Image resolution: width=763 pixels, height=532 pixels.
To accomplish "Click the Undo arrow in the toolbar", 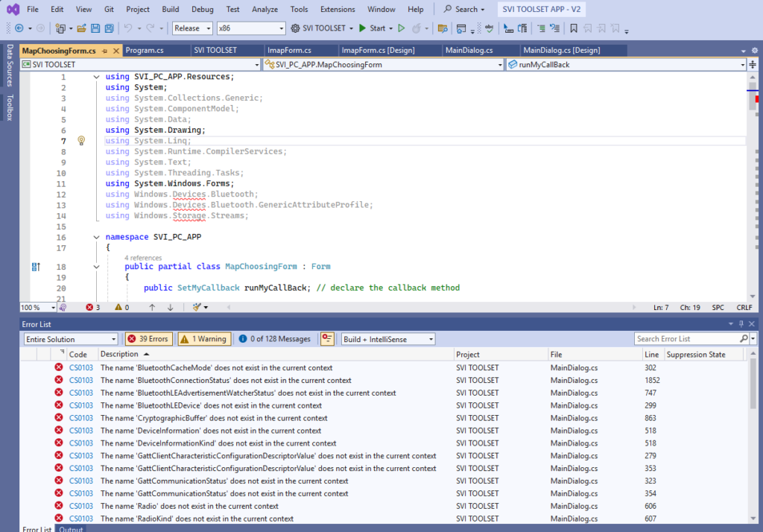I will (128, 28).
